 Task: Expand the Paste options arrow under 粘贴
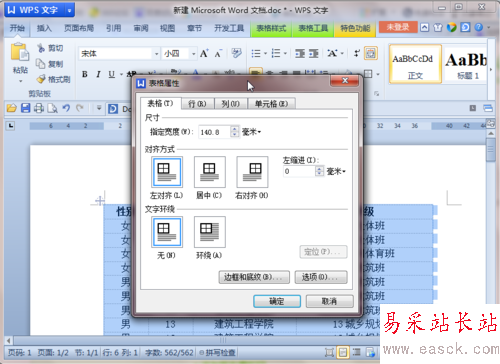(x=20, y=81)
